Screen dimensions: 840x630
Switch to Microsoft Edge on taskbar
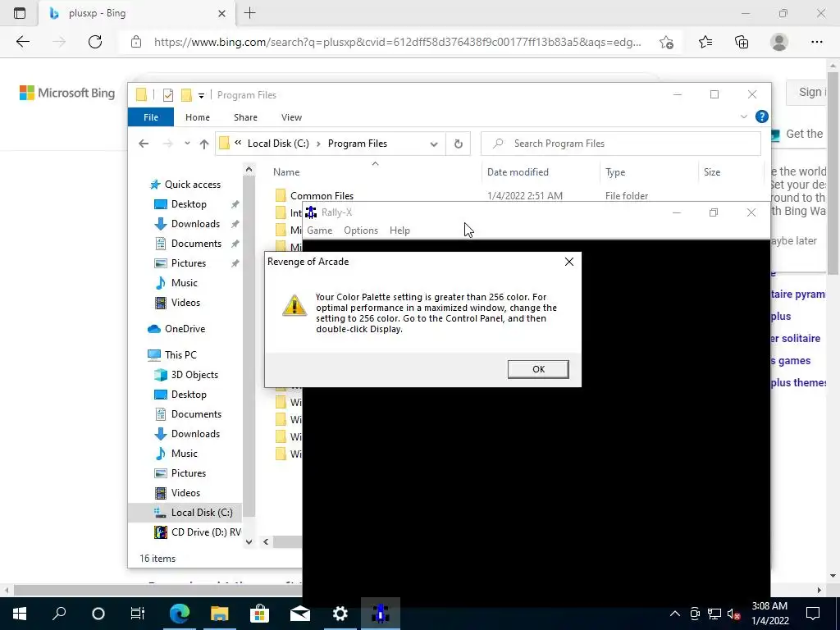[180, 614]
